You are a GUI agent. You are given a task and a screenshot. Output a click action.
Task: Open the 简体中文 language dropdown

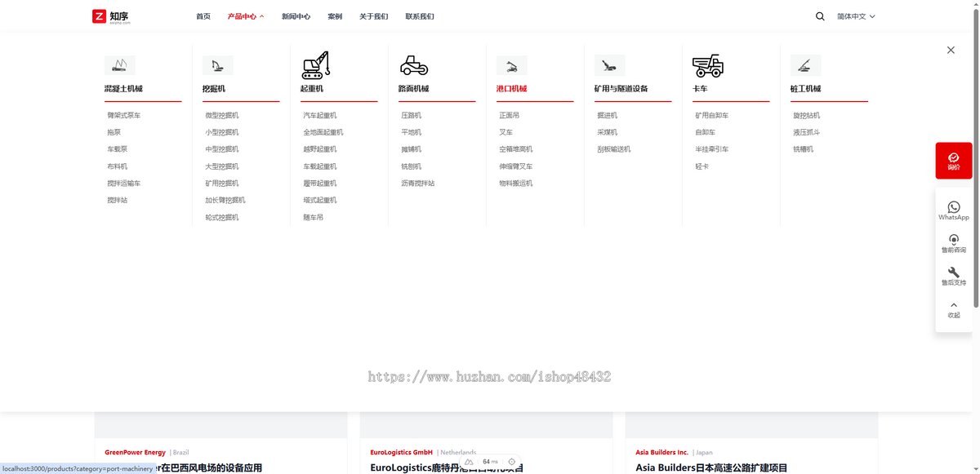pos(856,16)
